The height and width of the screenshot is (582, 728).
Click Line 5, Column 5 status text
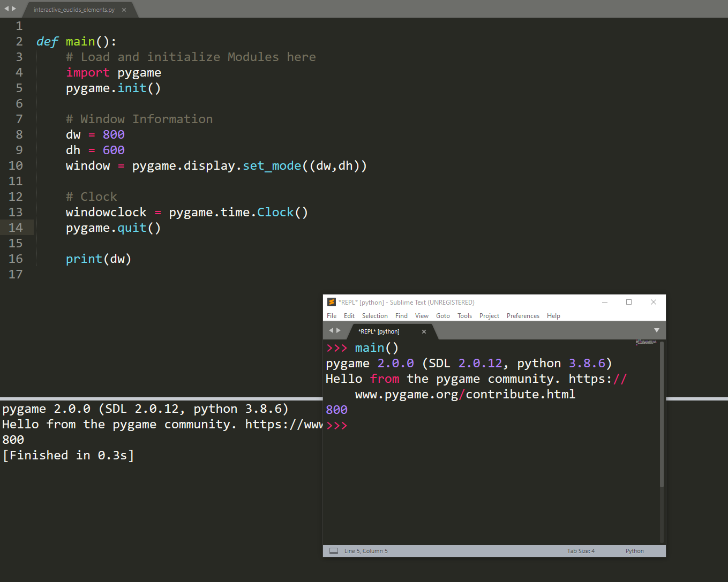tap(366, 551)
